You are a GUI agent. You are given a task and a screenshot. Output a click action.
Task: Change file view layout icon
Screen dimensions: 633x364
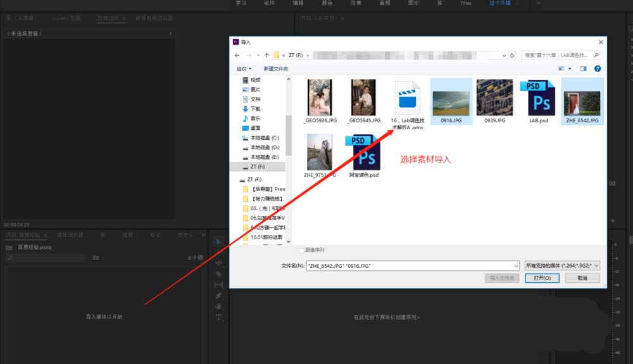click(561, 68)
